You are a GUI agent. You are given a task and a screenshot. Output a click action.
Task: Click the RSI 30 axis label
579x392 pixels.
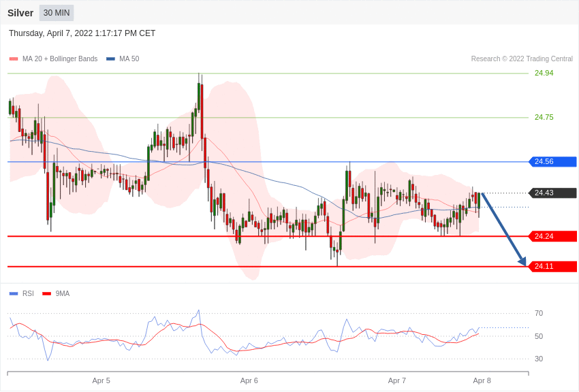[539, 359]
